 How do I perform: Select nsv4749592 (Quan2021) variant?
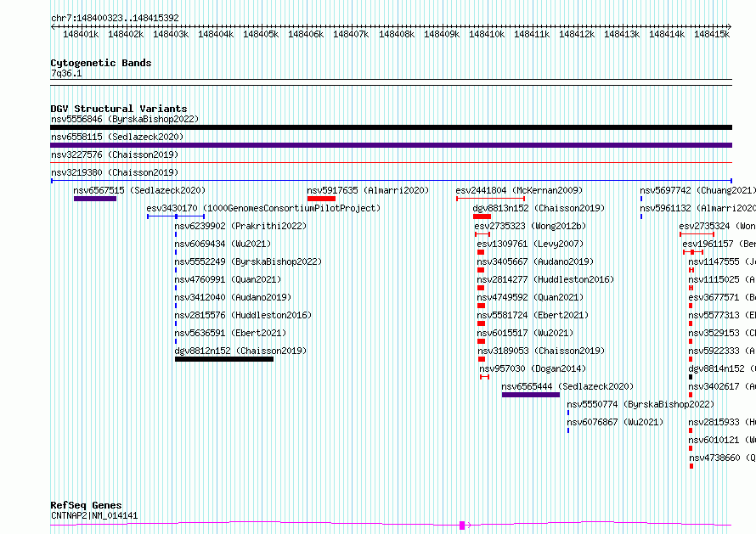coord(530,297)
